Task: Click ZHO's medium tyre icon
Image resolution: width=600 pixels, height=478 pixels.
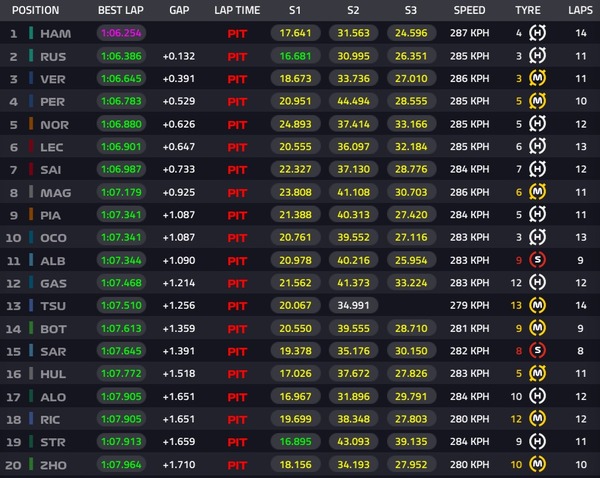Action: coord(537,464)
